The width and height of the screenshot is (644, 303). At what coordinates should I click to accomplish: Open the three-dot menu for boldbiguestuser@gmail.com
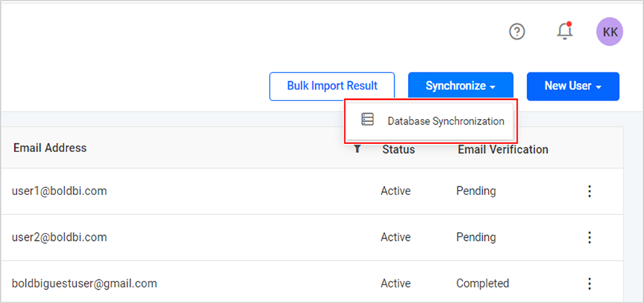(x=589, y=284)
